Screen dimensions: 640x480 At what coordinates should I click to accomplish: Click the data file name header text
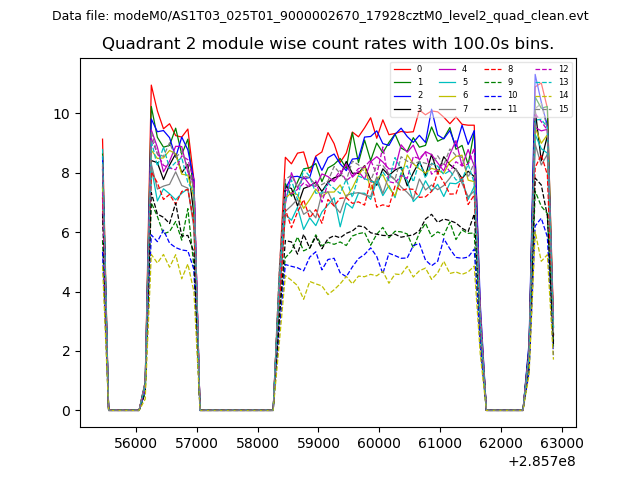[x=320, y=16]
